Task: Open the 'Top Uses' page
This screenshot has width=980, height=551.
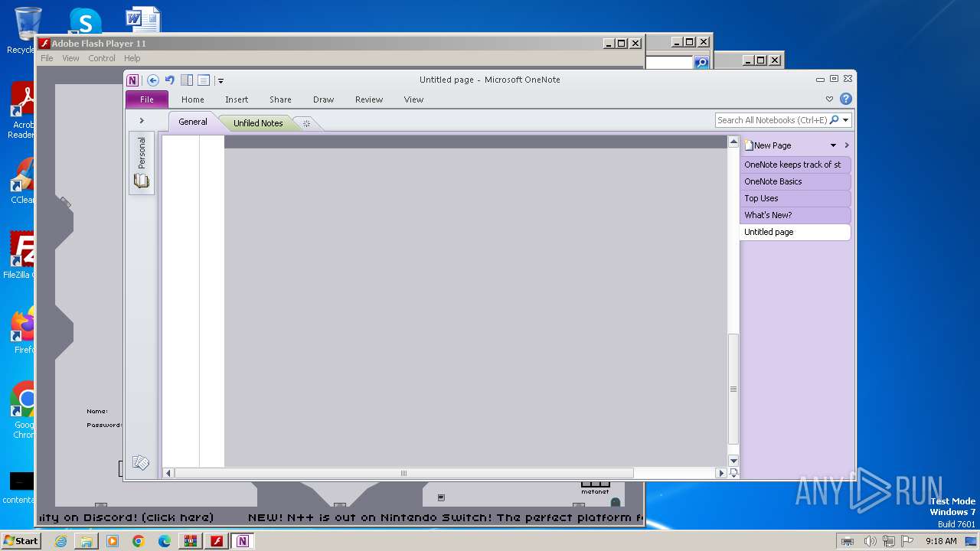Action: point(795,198)
